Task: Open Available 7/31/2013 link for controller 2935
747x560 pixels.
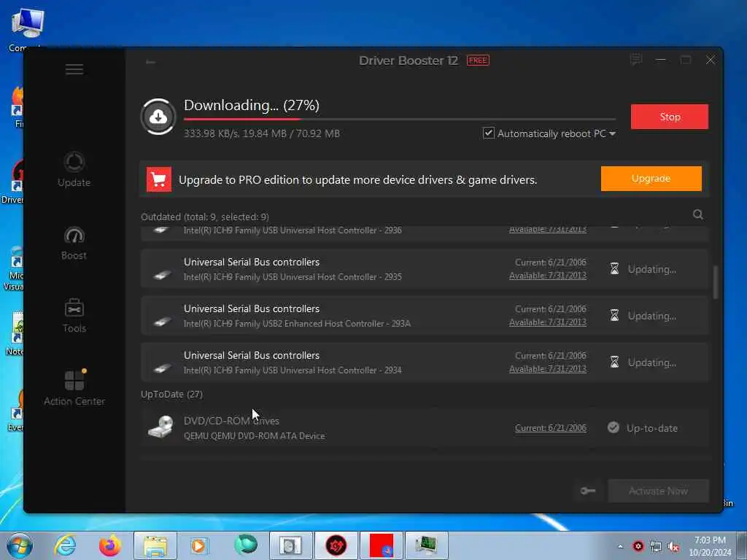Action: click(547, 276)
